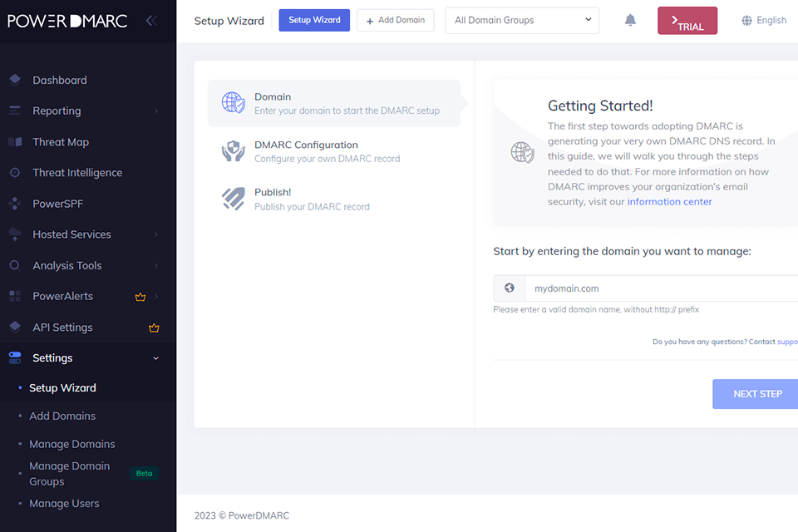Click the Hosted Services cloud icon
The width and height of the screenshot is (798, 532).
[x=15, y=234]
